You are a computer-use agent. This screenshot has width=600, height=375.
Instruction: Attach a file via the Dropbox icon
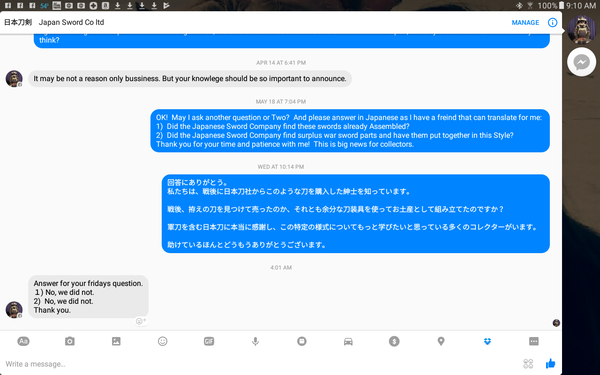tap(487, 341)
